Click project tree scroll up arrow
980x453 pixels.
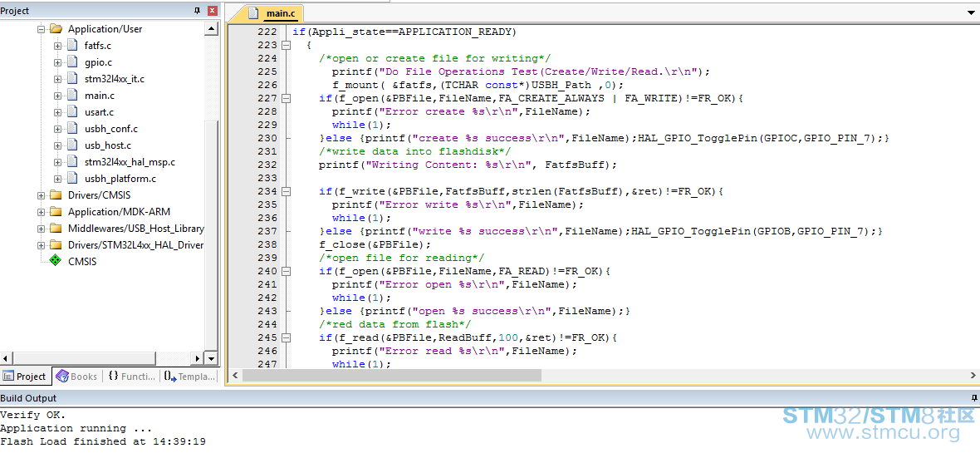tap(211, 29)
